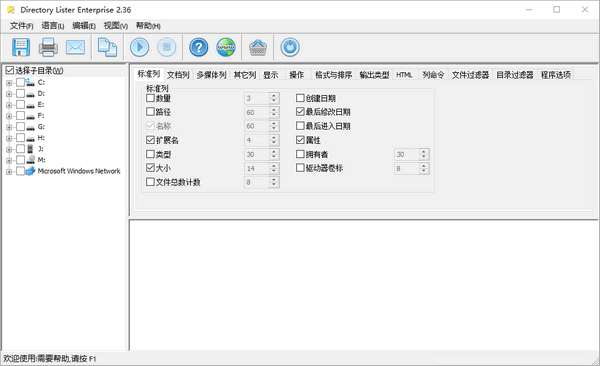Click the globe website icon
600x366 pixels.
click(x=226, y=47)
